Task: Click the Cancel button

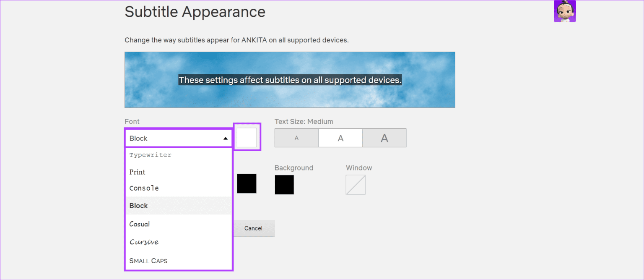Action: coord(253,228)
